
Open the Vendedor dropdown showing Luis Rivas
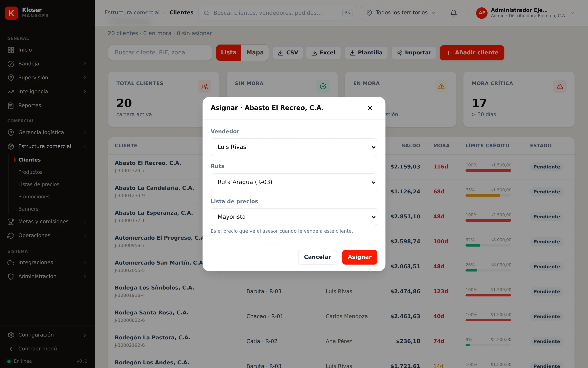pyautogui.click(x=294, y=147)
